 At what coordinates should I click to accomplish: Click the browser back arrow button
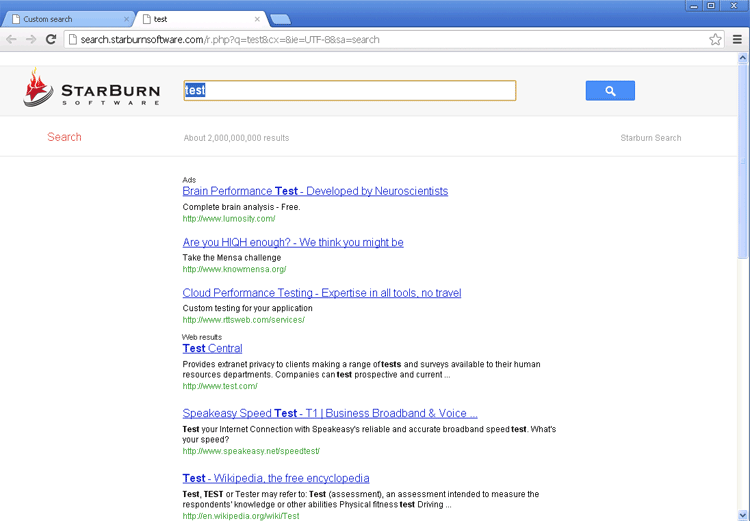[x=11, y=39]
